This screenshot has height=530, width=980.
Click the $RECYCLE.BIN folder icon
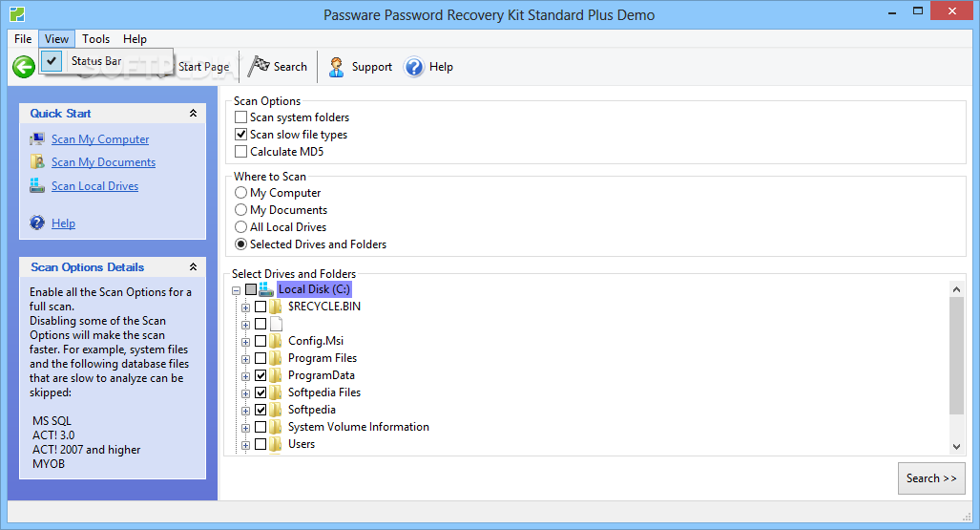click(x=276, y=307)
